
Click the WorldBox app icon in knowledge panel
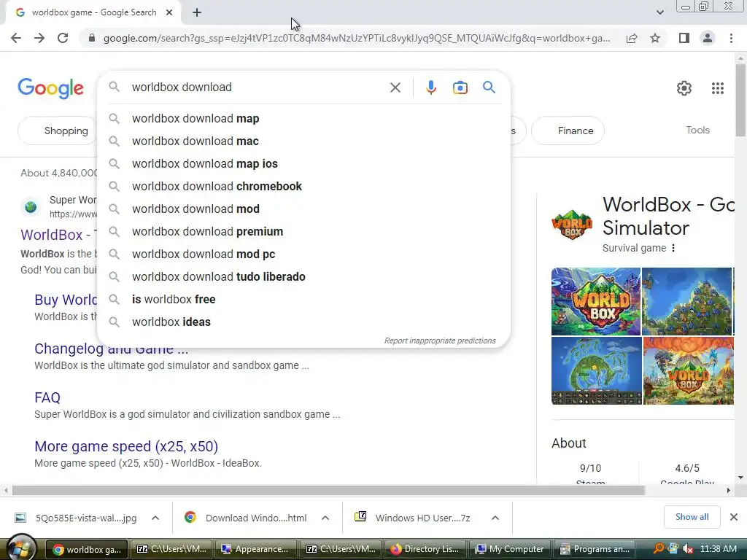(x=572, y=225)
